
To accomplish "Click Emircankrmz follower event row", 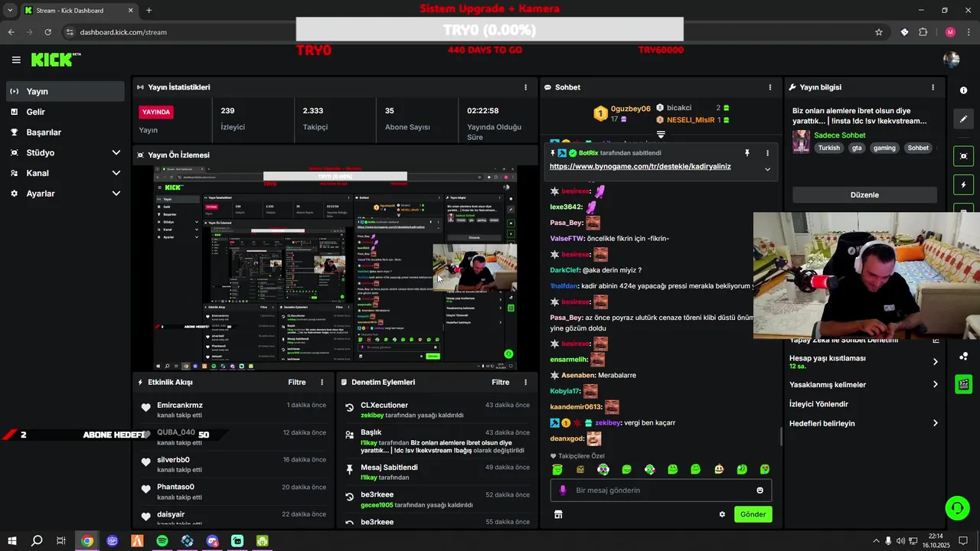I will click(x=234, y=409).
